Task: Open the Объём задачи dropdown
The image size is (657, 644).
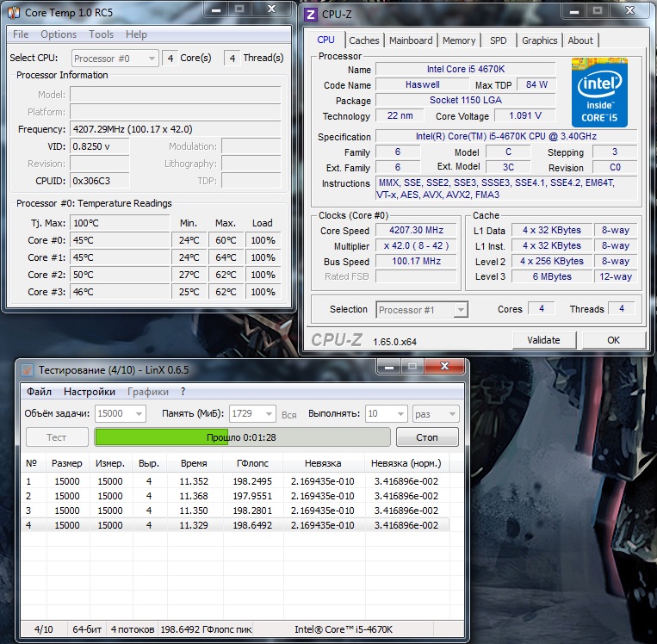Action: 139,414
